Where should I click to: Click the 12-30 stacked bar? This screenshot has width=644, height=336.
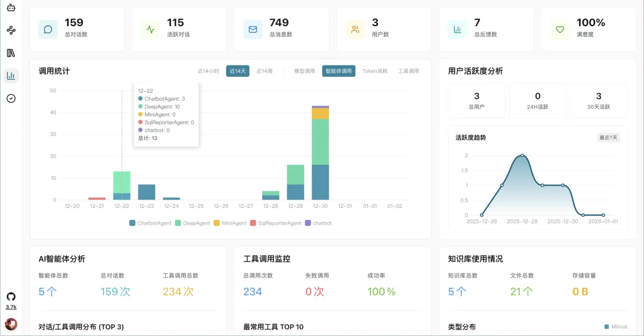click(320, 153)
